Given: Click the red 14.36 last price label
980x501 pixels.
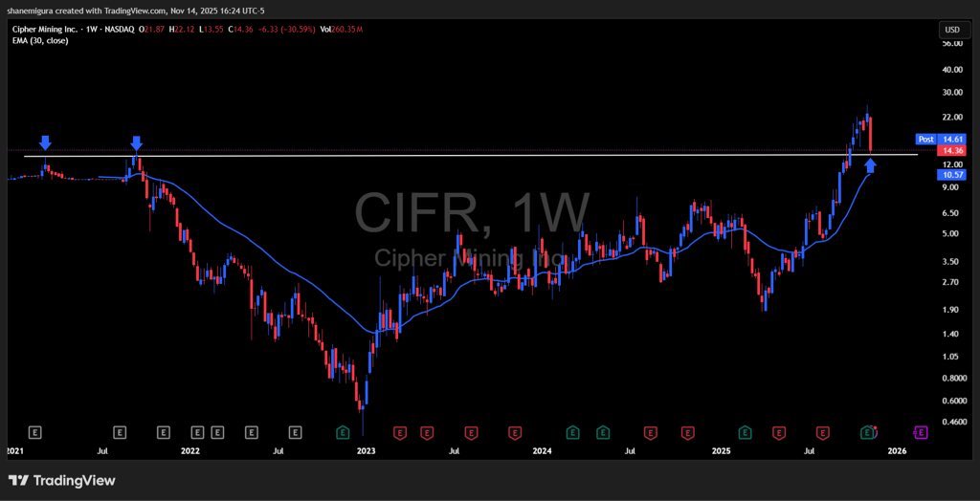Looking at the screenshot, I should point(952,150).
